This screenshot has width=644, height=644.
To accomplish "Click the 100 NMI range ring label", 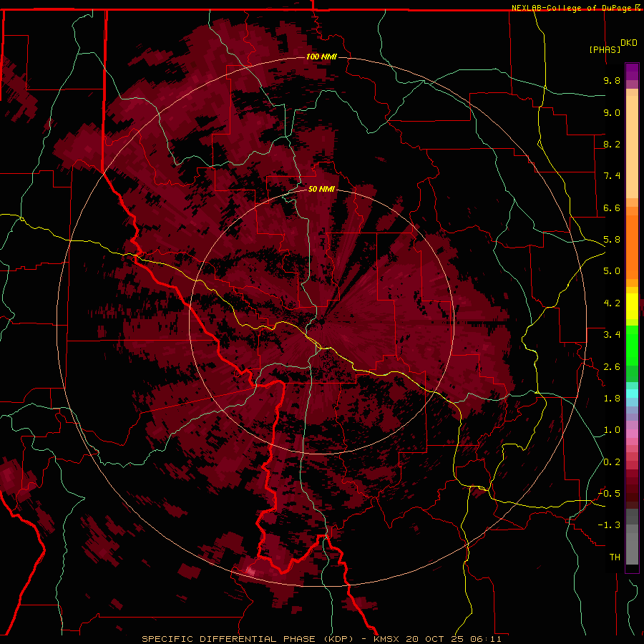I will 321,57.
